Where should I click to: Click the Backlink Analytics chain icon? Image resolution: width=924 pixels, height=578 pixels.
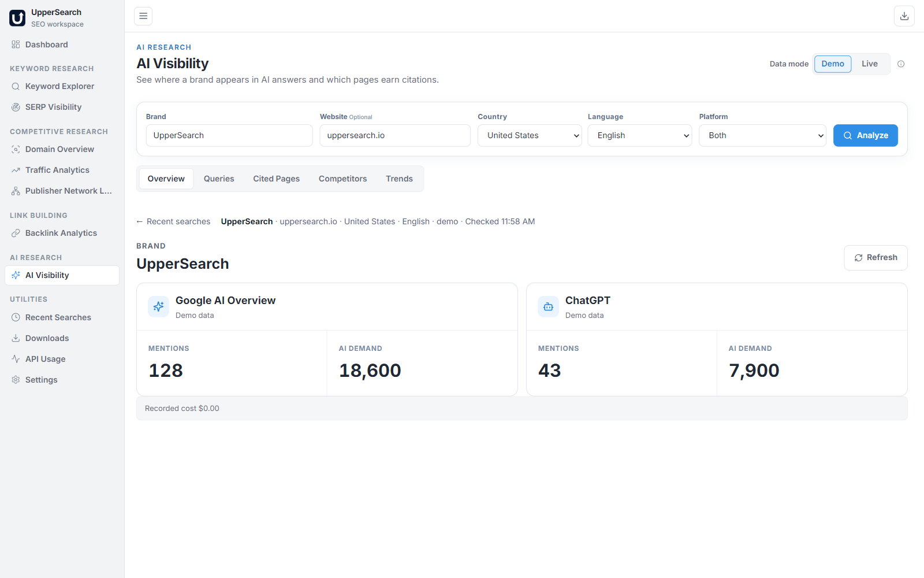coord(16,233)
